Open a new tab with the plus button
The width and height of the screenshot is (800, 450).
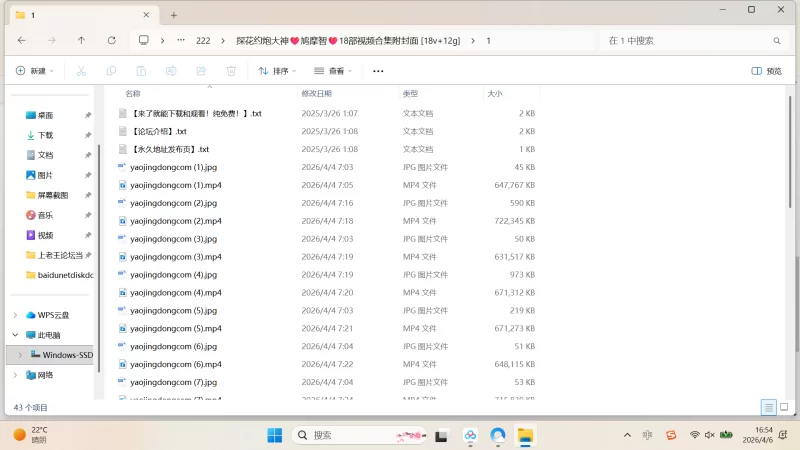[x=174, y=15]
